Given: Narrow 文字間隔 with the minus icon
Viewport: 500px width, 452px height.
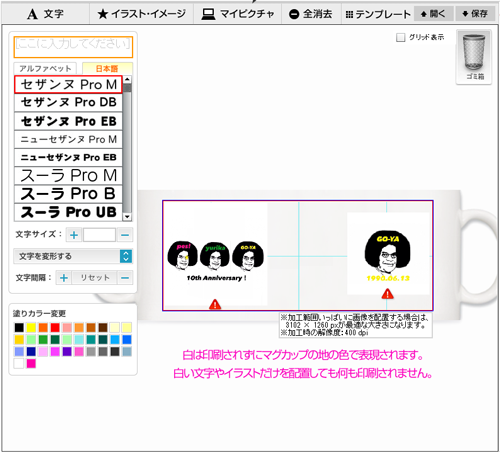Looking at the screenshot, I should click(x=125, y=278).
